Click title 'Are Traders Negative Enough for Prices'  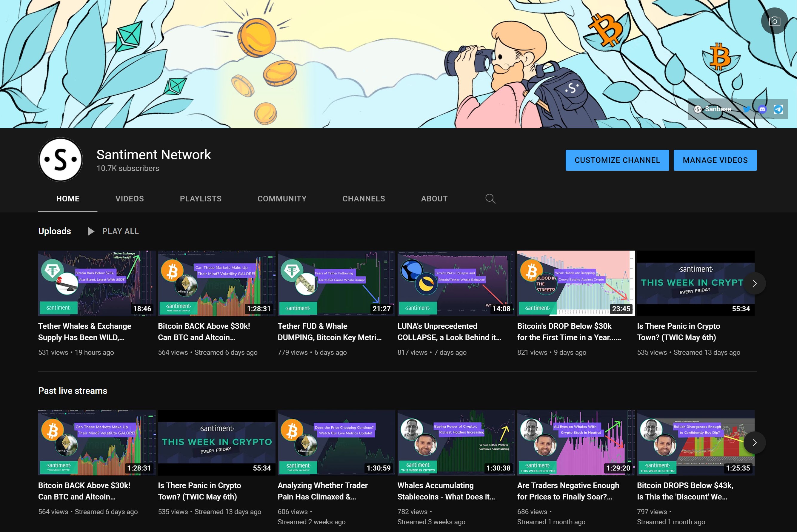pos(568,491)
